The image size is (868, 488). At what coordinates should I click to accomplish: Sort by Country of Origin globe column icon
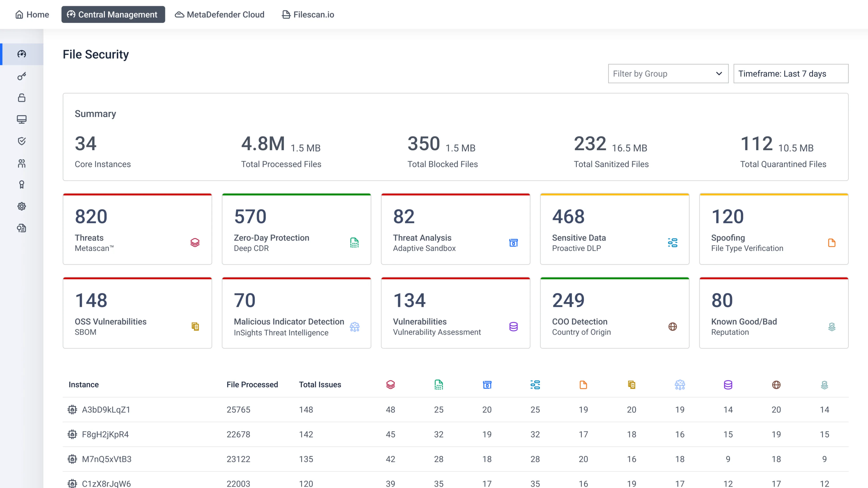click(776, 385)
